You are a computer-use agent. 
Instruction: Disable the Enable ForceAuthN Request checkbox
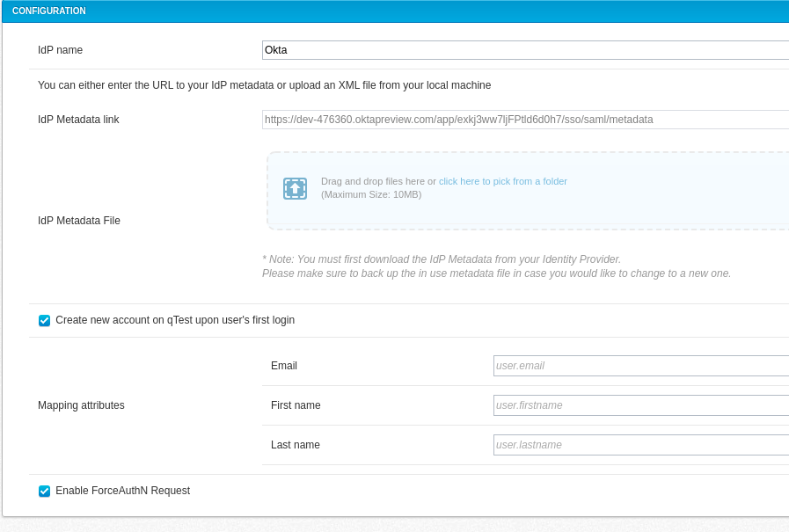tap(45, 492)
